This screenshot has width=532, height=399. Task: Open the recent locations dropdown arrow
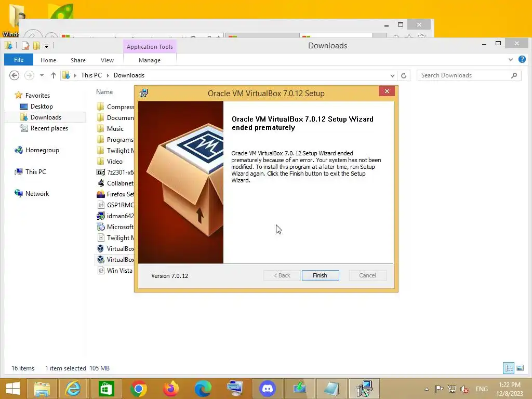[x=42, y=75]
